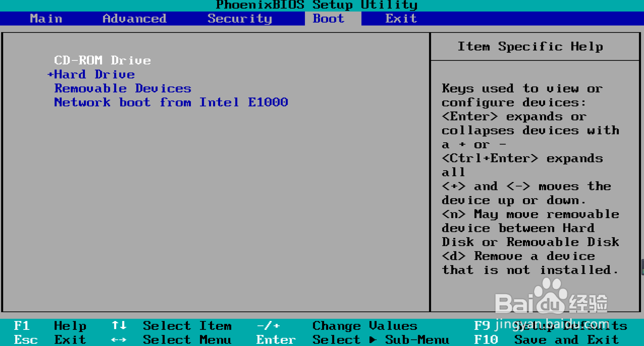Click the Sub-Menu triangle arrow icon
The image size is (644, 346).
[373, 340]
